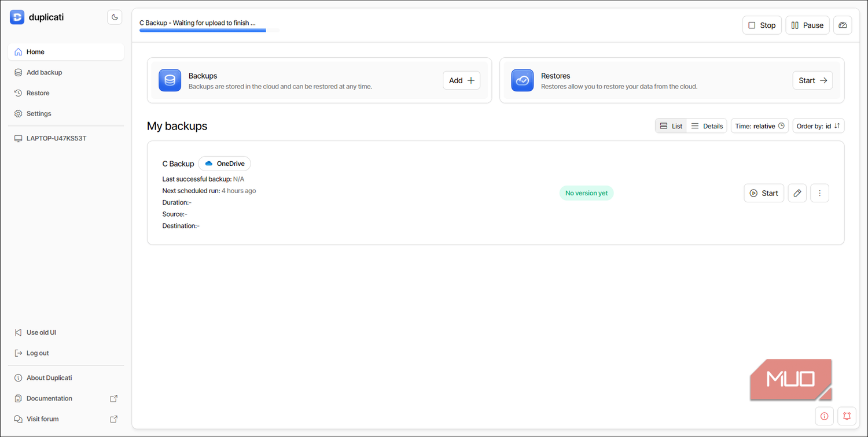Pause the running backup
The image size is (868, 437).
click(807, 25)
